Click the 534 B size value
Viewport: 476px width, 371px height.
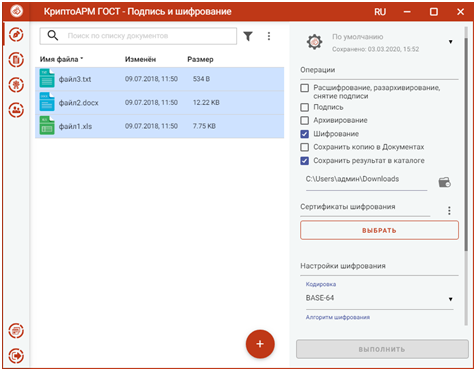coord(201,79)
